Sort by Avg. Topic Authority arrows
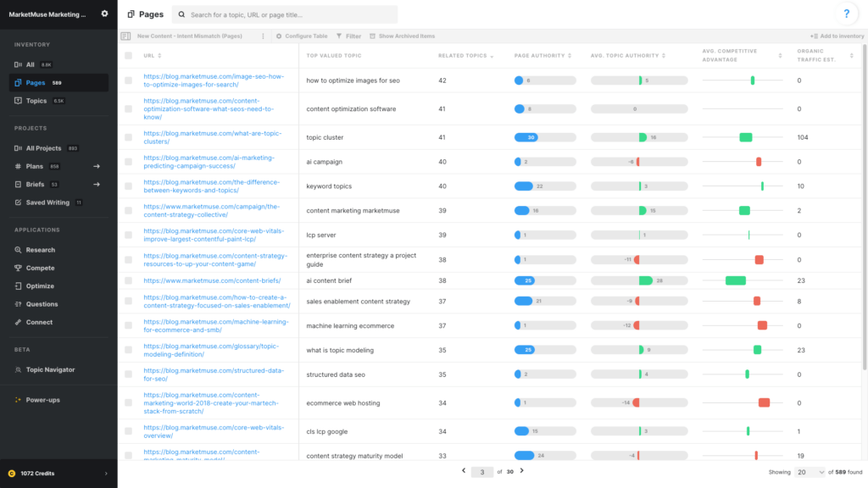This screenshot has height=488, width=868. (x=664, y=55)
